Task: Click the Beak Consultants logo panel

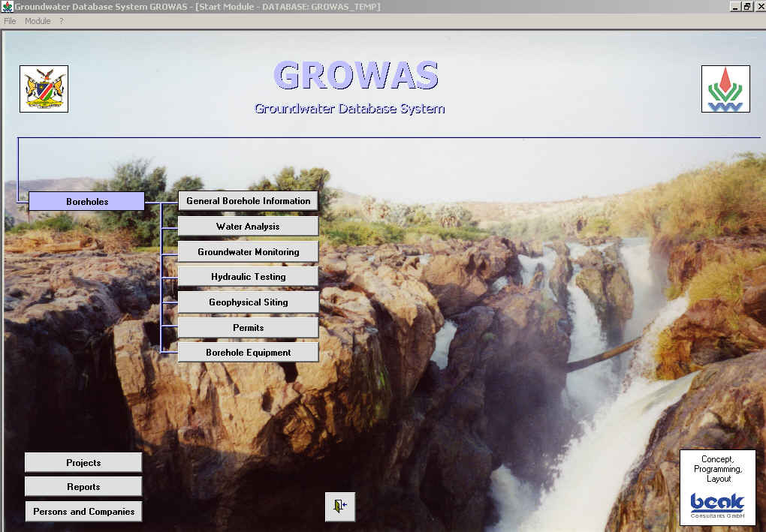Action: pos(716,488)
